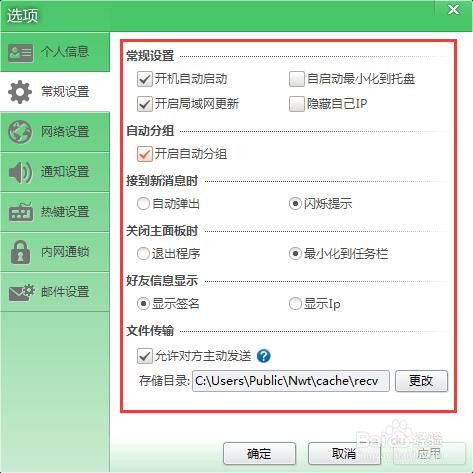Select the 自动弹出 radio button

pos(143,203)
